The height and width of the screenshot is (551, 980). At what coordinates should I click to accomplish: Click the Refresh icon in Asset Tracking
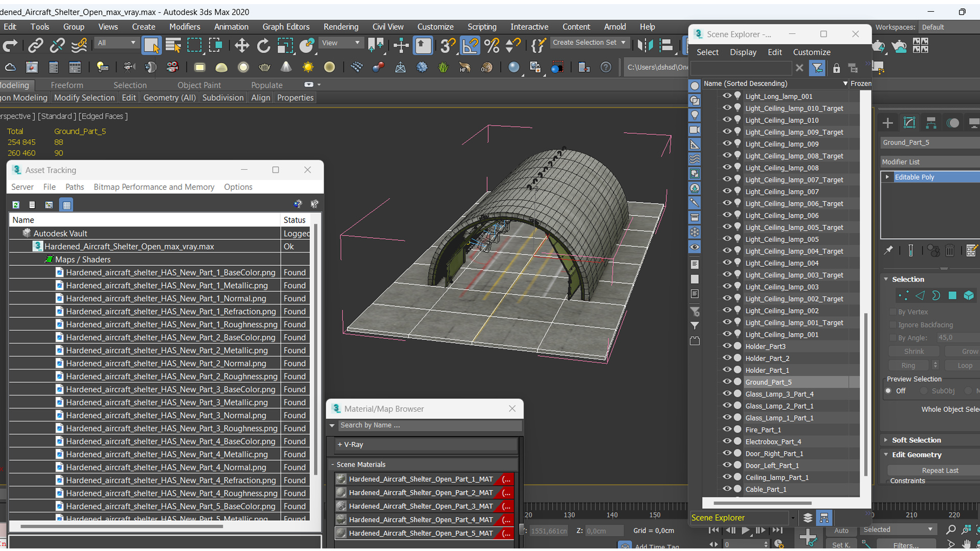[x=16, y=205]
